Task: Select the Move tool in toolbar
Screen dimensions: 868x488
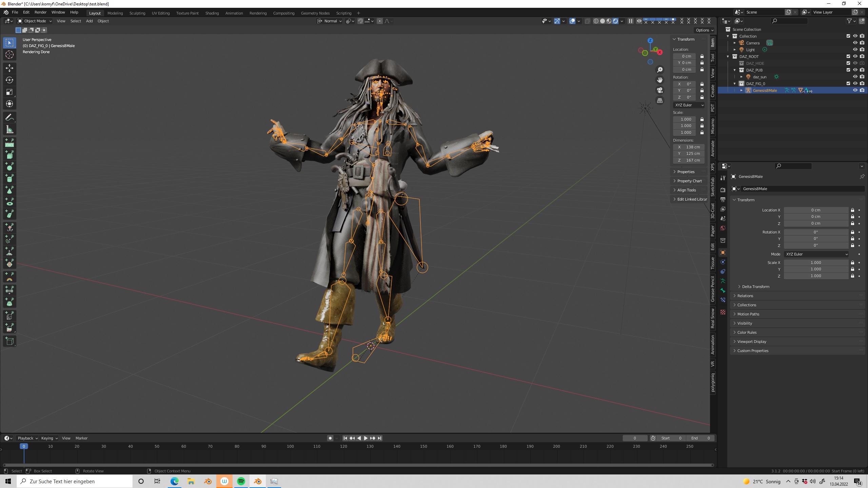Action: 9,68
